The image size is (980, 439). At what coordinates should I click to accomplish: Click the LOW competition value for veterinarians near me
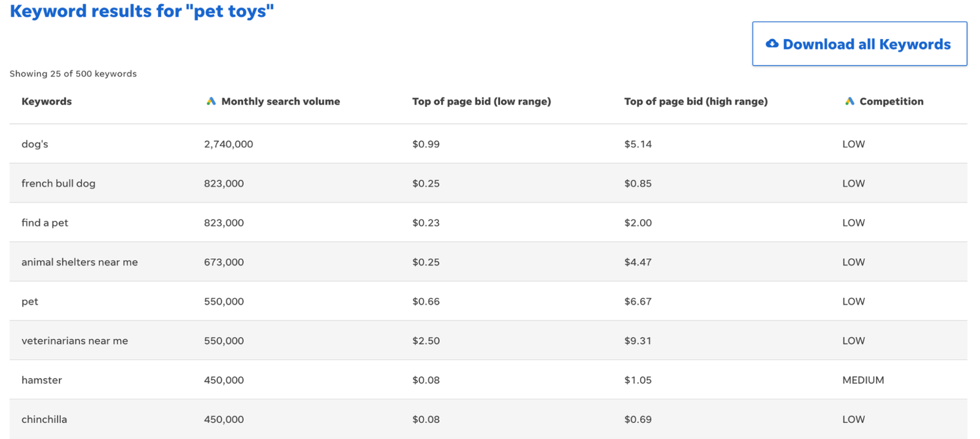coord(853,340)
